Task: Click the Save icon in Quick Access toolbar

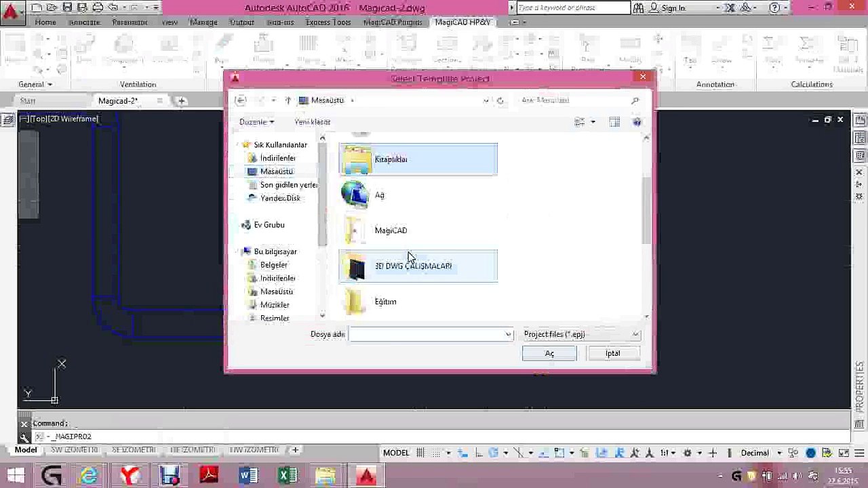Action: coord(67,7)
